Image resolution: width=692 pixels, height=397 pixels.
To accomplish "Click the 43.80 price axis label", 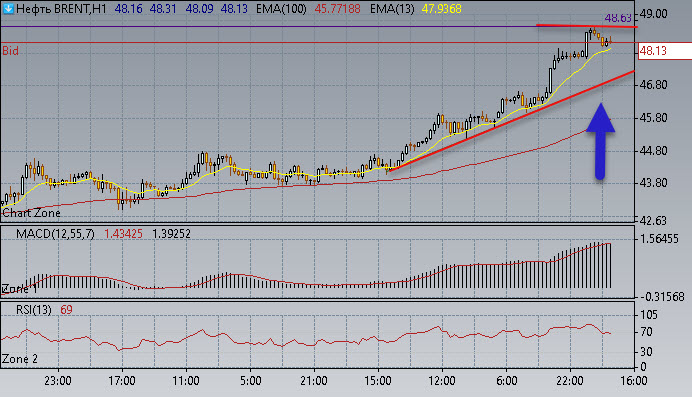I will [x=654, y=183].
